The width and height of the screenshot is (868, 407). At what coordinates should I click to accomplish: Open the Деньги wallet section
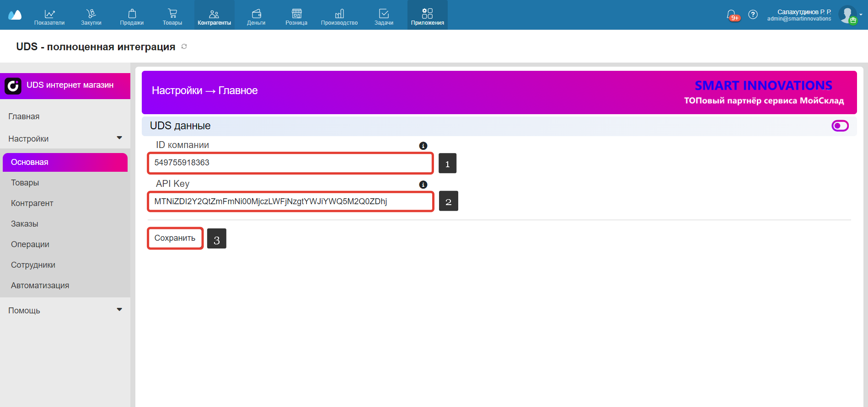tap(256, 17)
